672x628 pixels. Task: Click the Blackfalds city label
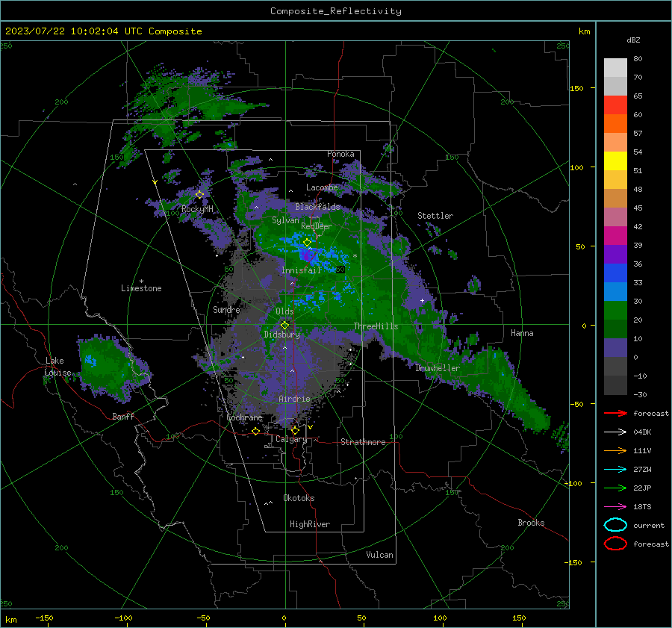tap(317, 207)
